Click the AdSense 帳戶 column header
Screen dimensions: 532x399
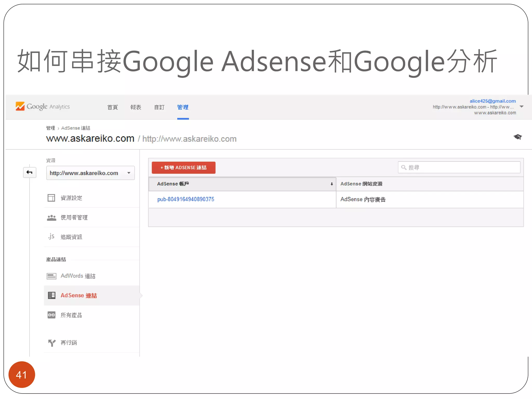tap(242, 184)
